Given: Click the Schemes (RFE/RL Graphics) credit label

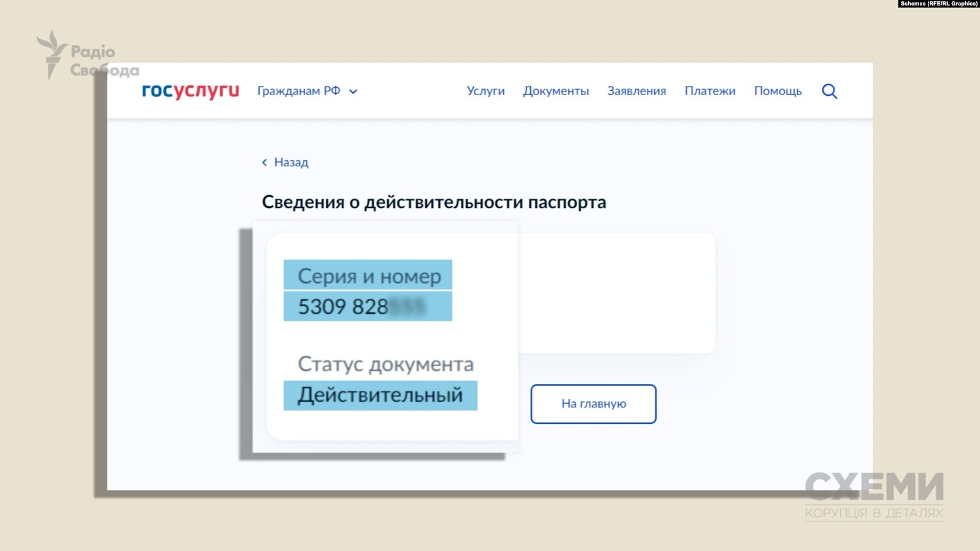Looking at the screenshot, I should tap(938, 4).
